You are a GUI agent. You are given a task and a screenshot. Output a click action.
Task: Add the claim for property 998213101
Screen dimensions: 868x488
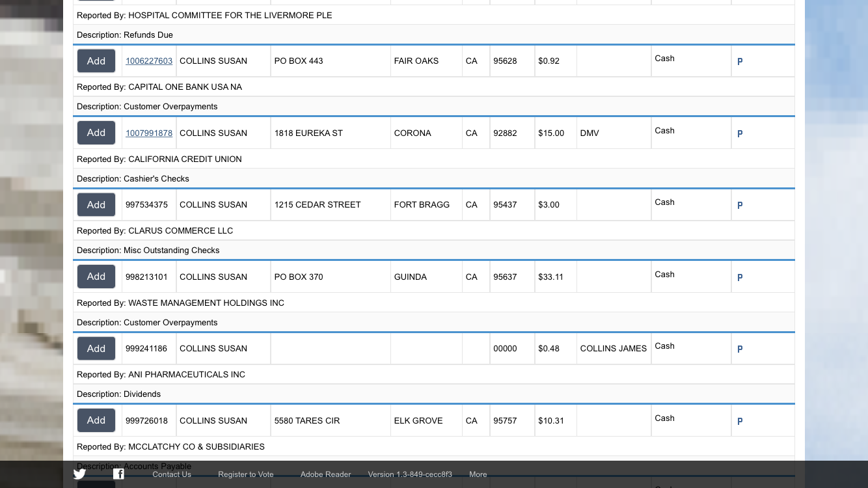96,277
